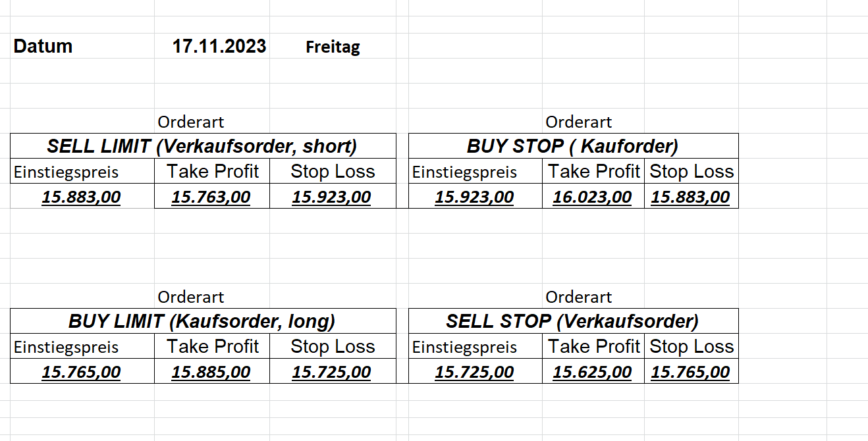Select the SELL LIMIT Einstiegspreis value cell

pyautogui.click(x=82, y=197)
